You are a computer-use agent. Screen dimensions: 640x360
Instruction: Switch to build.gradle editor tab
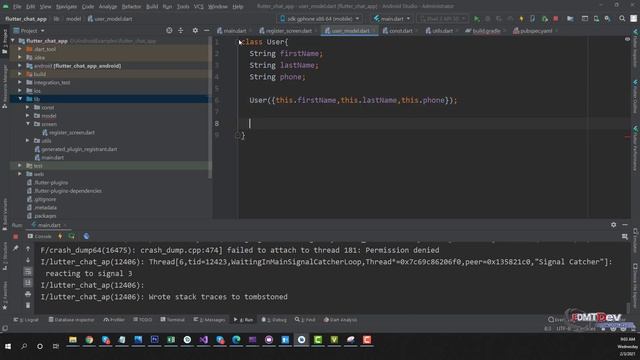(486, 31)
